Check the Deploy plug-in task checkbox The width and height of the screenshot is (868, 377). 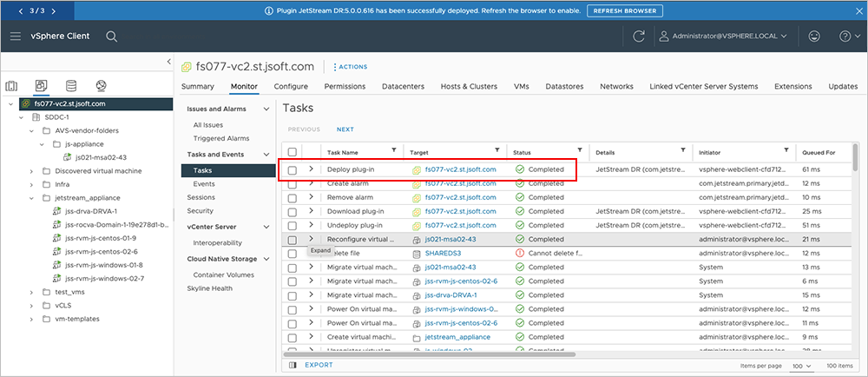[293, 169]
